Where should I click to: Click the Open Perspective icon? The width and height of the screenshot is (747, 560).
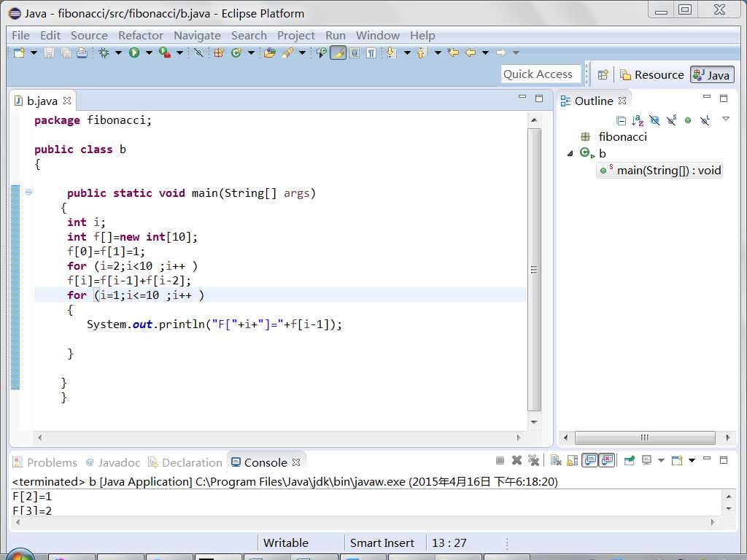[603, 75]
